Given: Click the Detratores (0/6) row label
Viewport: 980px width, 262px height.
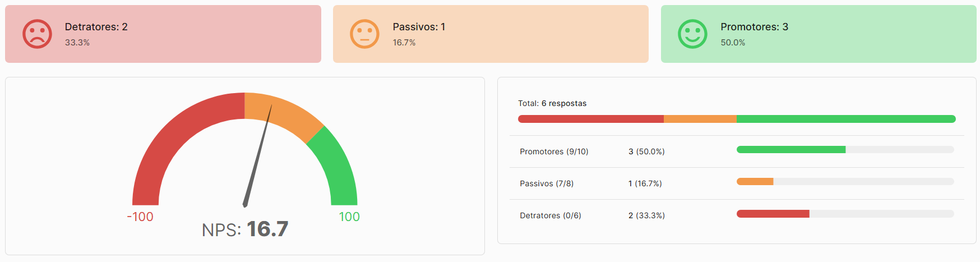Looking at the screenshot, I should coord(551,215).
